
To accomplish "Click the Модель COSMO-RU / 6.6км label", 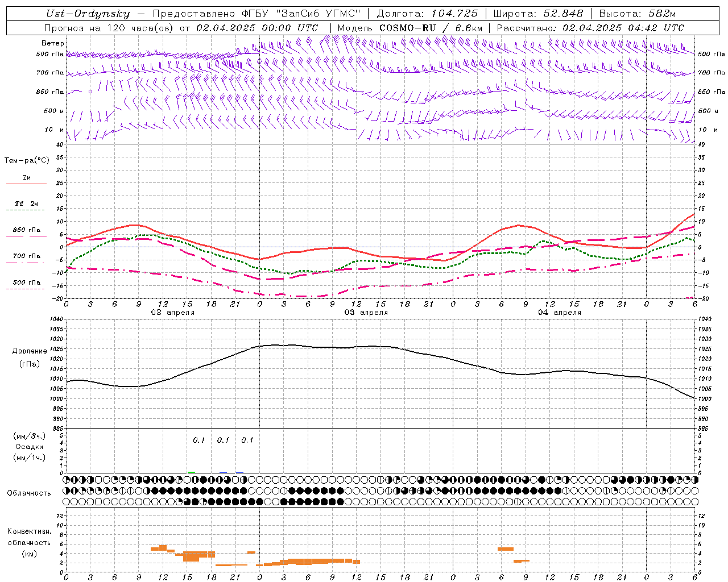I will 410,28.
